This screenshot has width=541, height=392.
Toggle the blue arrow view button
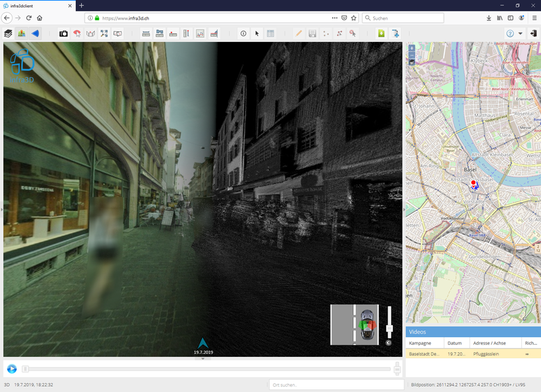pos(36,33)
